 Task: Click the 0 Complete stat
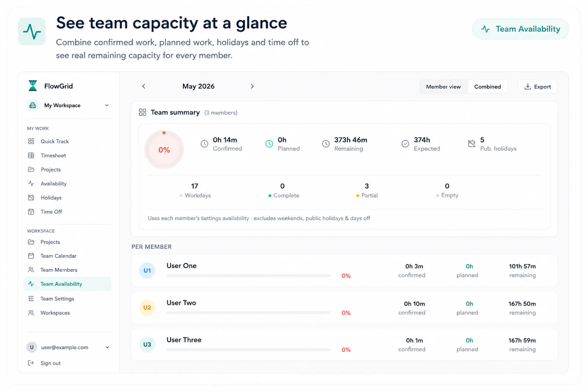pos(283,190)
